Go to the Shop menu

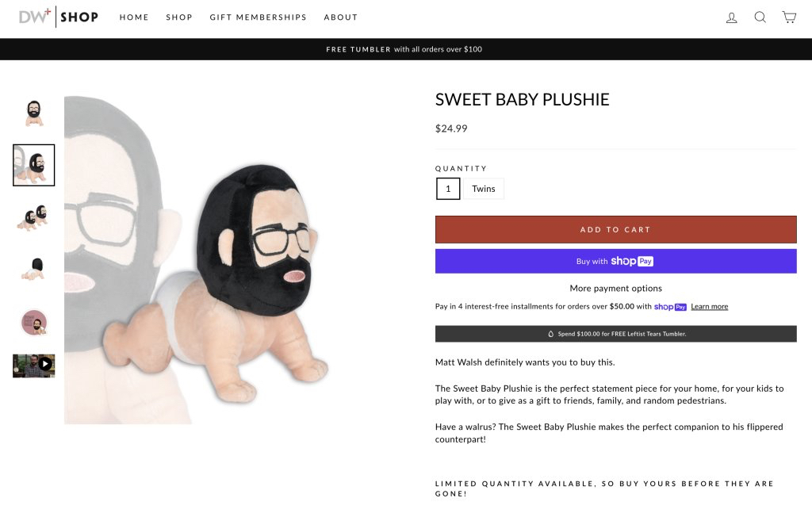[x=179, y=17]
